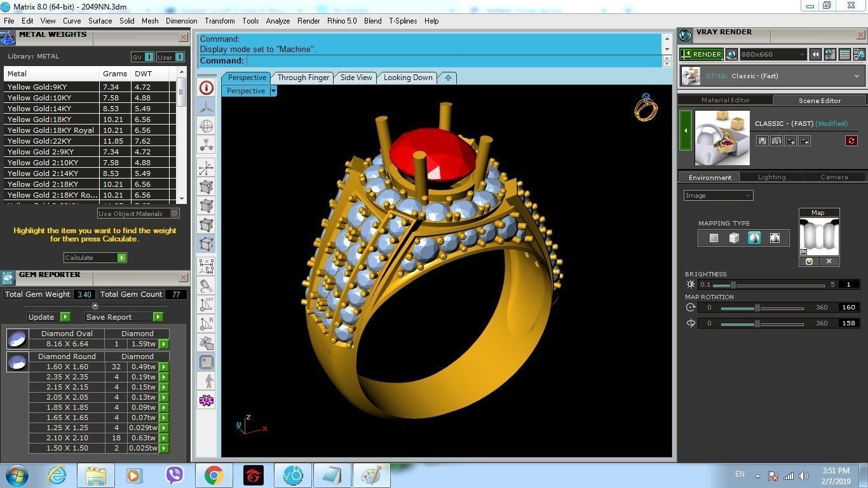Click the walking figure icon
This screenshot has width=868, height=488.
point(206,381)
